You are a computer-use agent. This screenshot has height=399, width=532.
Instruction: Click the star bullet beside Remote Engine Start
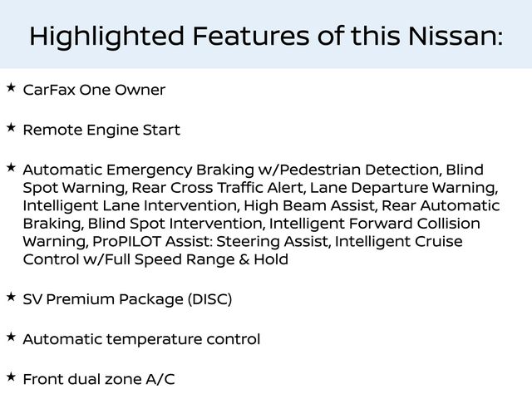click(11, 127)
